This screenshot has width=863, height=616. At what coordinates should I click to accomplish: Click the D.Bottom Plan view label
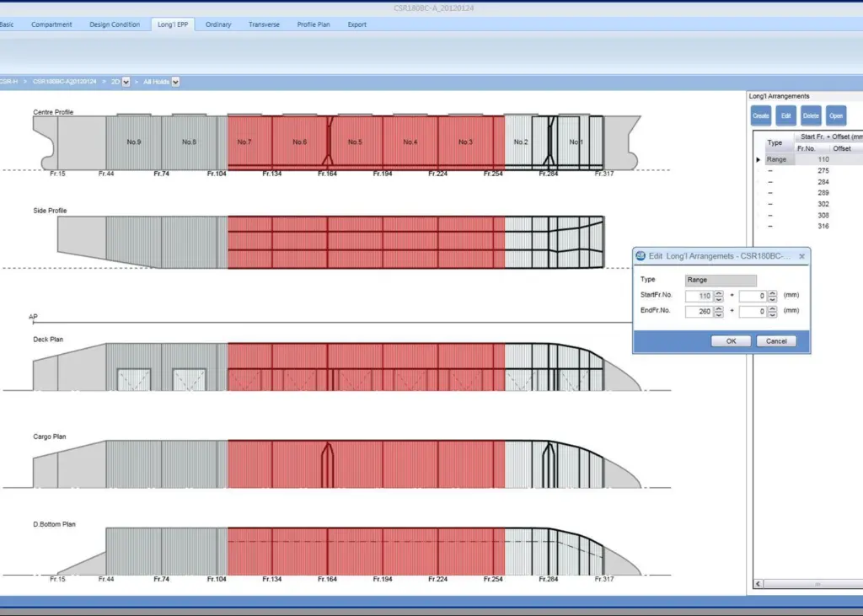pos(54,525)
